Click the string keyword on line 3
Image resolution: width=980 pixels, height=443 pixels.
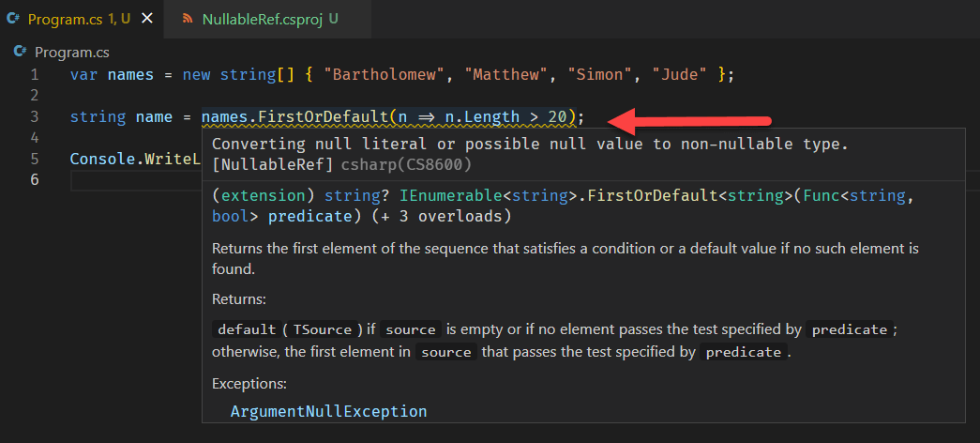(98, 116)
